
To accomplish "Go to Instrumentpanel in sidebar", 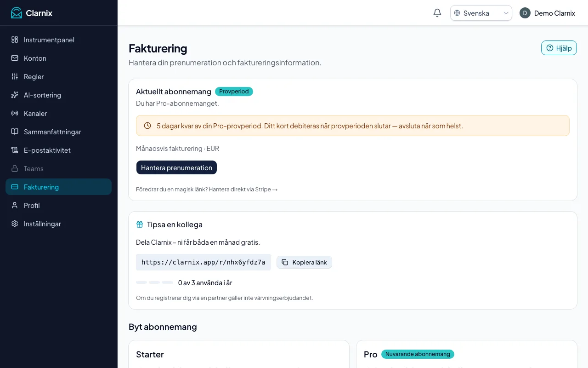I will point(58,40).
